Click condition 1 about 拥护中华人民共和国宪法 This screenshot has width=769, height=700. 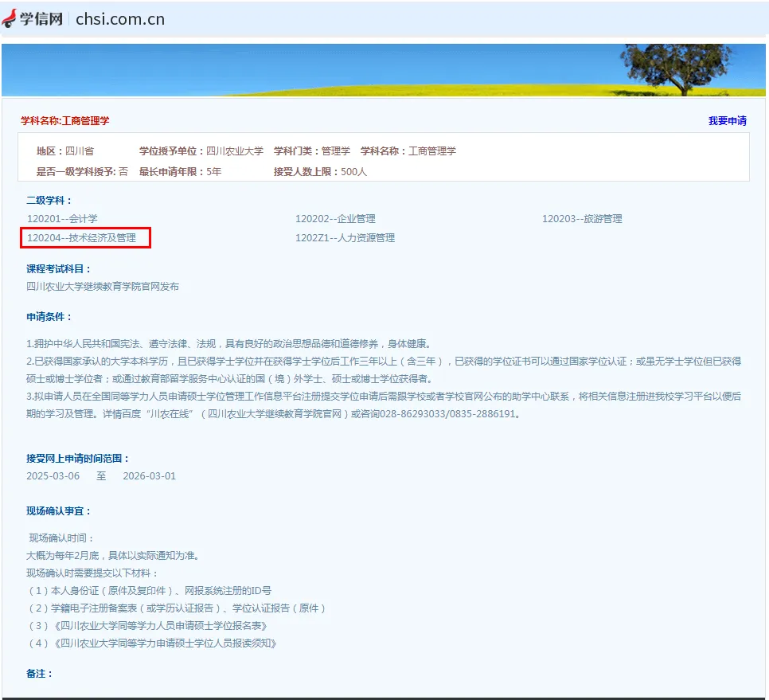[x=229, y=344]
